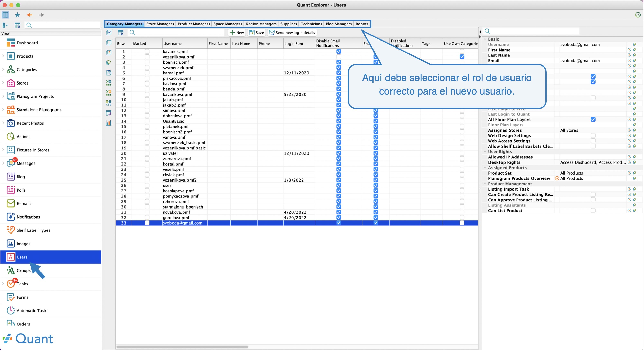Click the CSV export icon
The image size is (644, 352).
[109, 103]
